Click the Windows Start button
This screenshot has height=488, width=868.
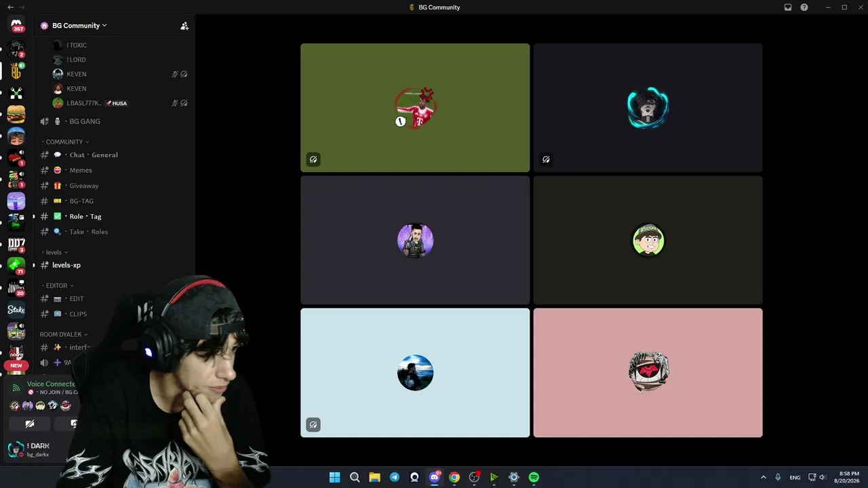coord(335,477)
